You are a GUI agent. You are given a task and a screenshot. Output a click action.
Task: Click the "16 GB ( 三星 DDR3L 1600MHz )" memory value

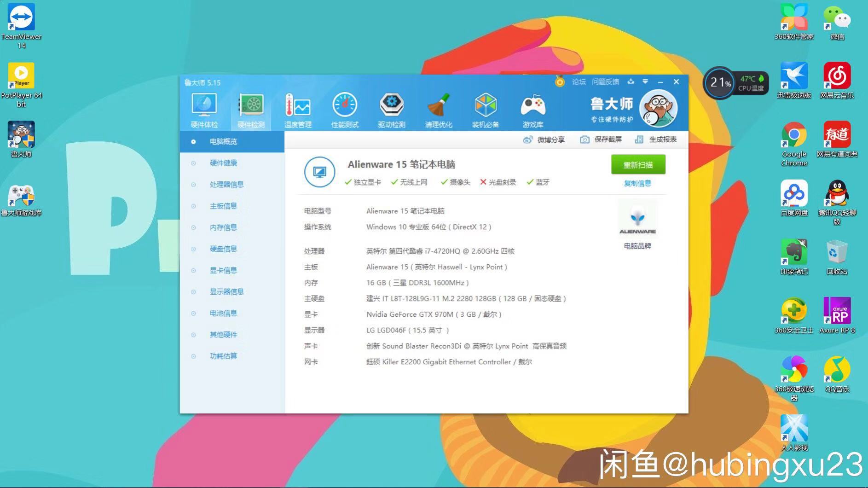pyautogui.click(x=417, y=283)
